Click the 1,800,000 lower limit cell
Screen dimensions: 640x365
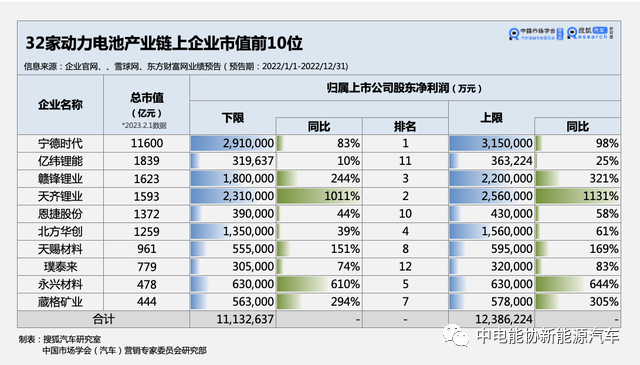[233, 178]
